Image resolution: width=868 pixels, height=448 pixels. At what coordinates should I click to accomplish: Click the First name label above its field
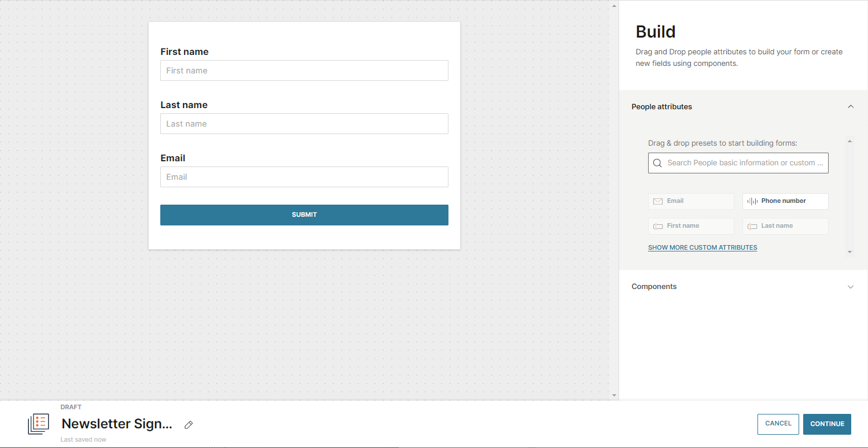(185, 52)
